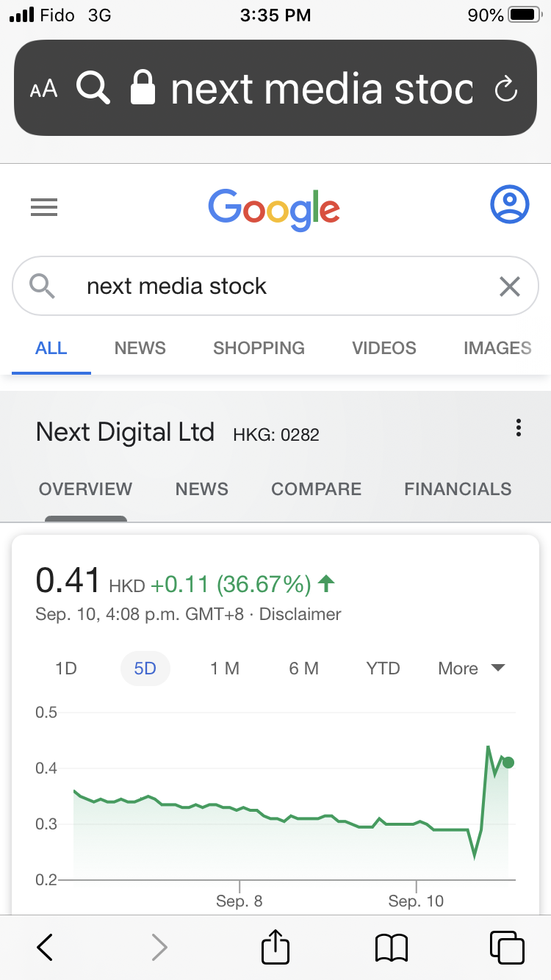Select the 1 M chart range
This screenshot has height=980, width=551.
pyautogui.click(x=225, y=669)
